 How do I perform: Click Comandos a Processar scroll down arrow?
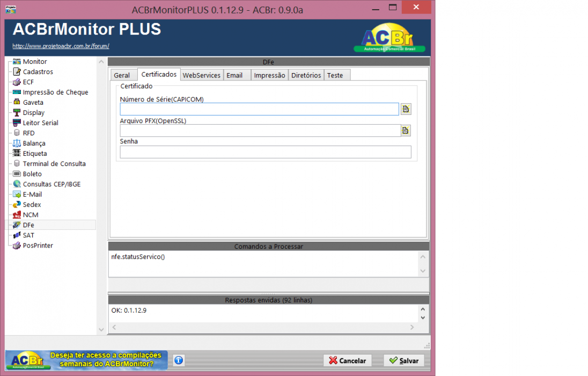[x=423, y=271]
